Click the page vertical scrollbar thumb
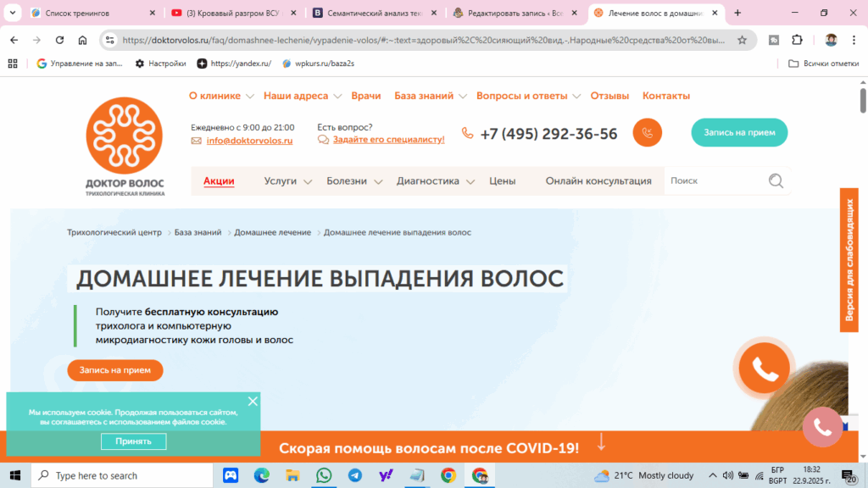This screenshot has width=868, height=488. coord(863,100)
